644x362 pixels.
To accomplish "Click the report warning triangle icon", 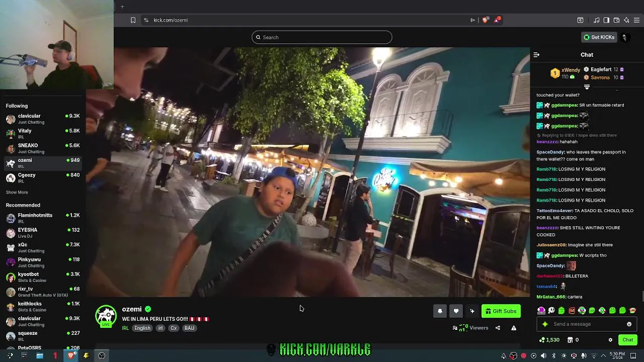I will point(514,328).
